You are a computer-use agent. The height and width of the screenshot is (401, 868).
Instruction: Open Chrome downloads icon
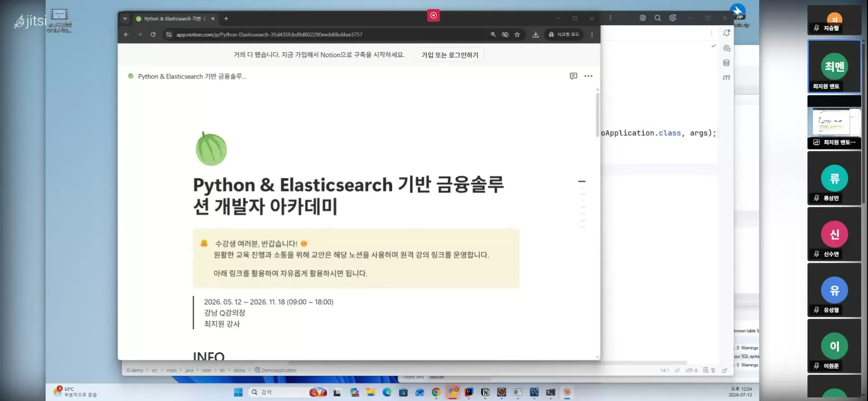(x=536, y=35)
